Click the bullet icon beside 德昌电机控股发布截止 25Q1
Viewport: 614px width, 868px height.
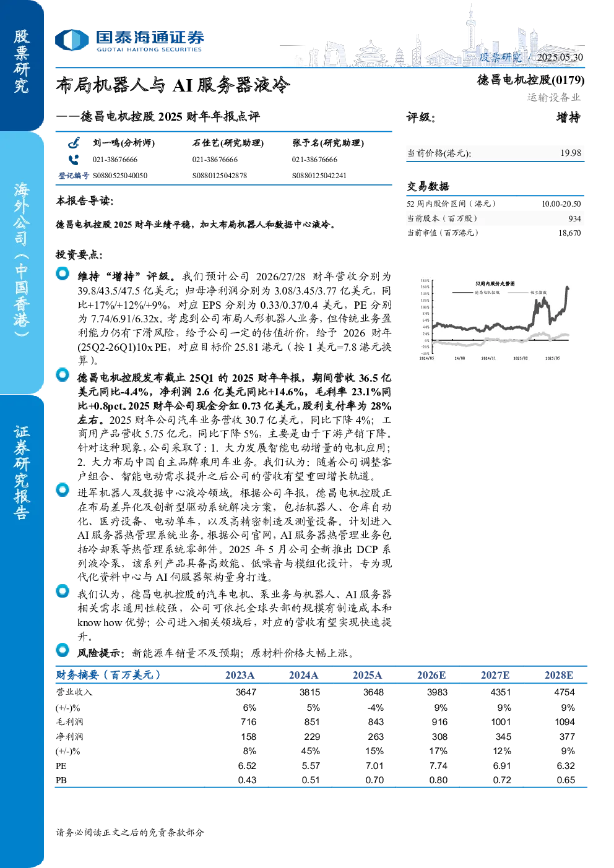(x=63, y=374)
